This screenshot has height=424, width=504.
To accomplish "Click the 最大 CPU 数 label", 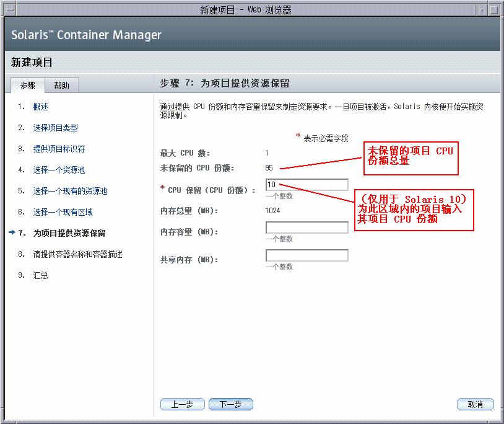I will [x=185, y=153].
